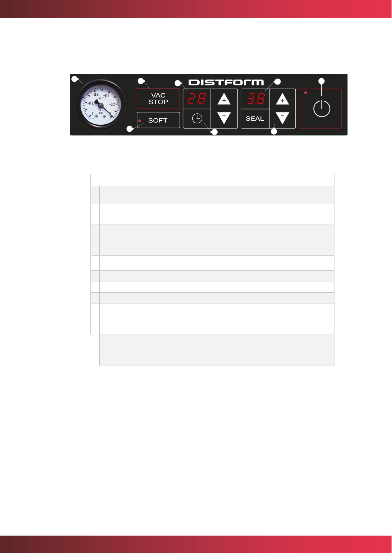Click the seal time display showing 3.8
The width and height of the screenshot is (392, 554).
[x=256, y=99]
